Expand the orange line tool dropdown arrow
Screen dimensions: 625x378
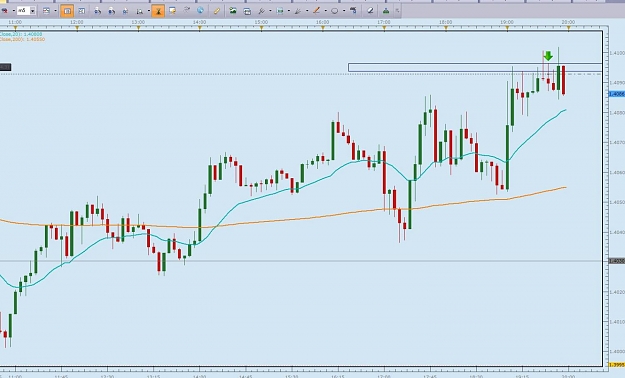point(325,11)
